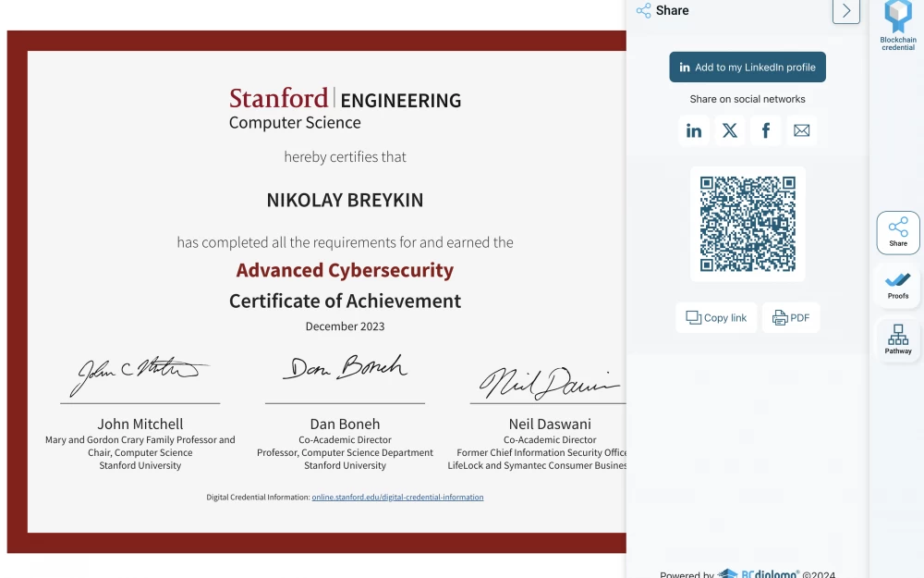Click the BCdiploma logo in the footer
The height and width of the screenshot is (578, 924).
[758, 573]
